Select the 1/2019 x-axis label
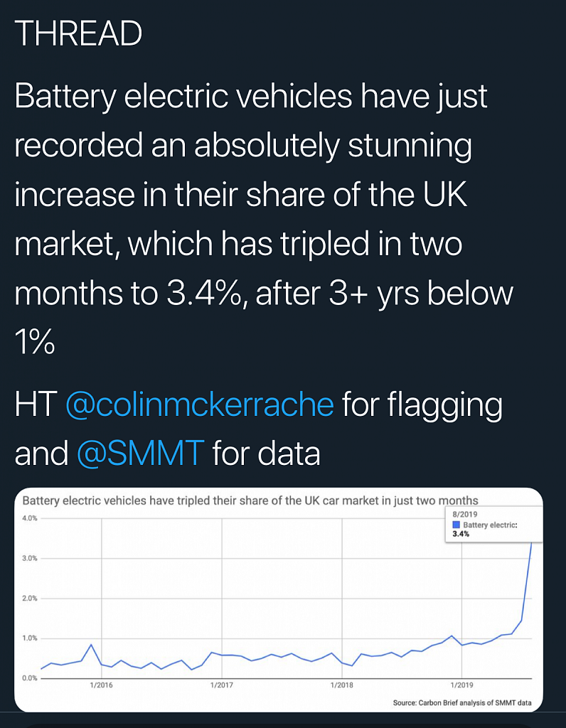This screenshot has height=728, width=566. [x=462, y=685]
